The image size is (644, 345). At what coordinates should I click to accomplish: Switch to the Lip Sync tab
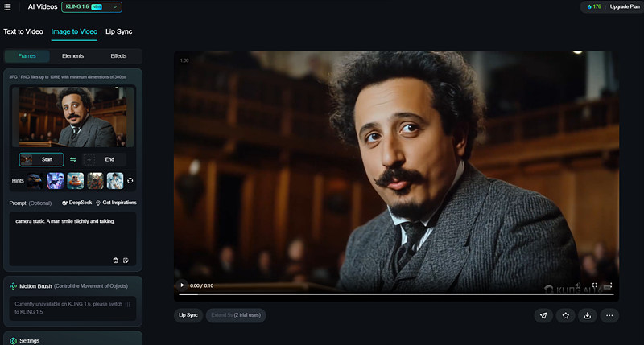[118, 31]
